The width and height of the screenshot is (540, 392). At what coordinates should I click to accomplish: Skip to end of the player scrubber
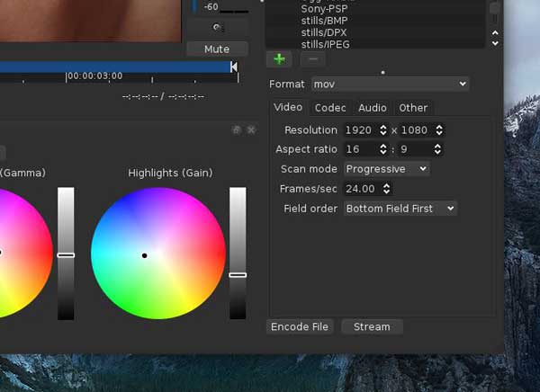(x=234, y=67)
